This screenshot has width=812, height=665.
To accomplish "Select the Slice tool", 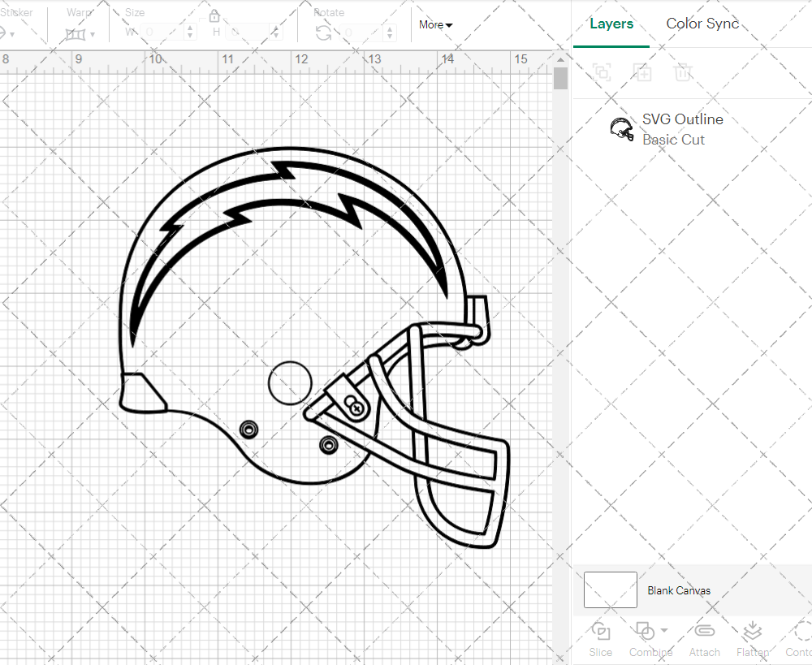I will [600, 640].
